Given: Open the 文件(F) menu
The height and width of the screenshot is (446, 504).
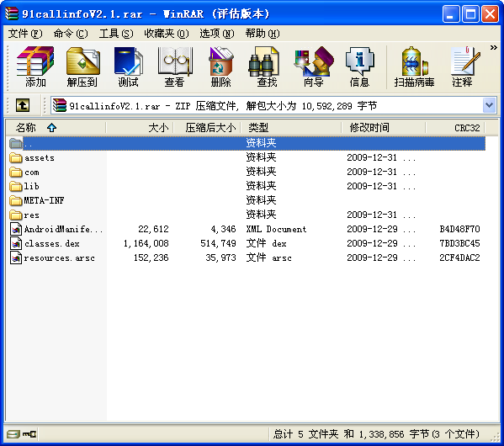Looking at the screenshot, I should (x=24, y=34).
